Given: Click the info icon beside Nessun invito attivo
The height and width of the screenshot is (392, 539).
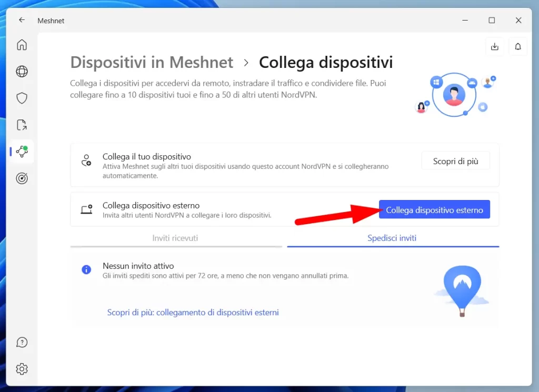Looking at the screenshot, I should click(86, 270).
